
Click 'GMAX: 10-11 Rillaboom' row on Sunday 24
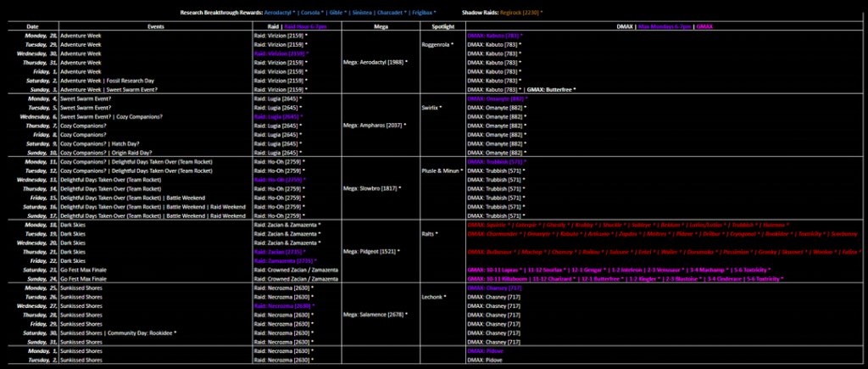click(x=625, y=279)
